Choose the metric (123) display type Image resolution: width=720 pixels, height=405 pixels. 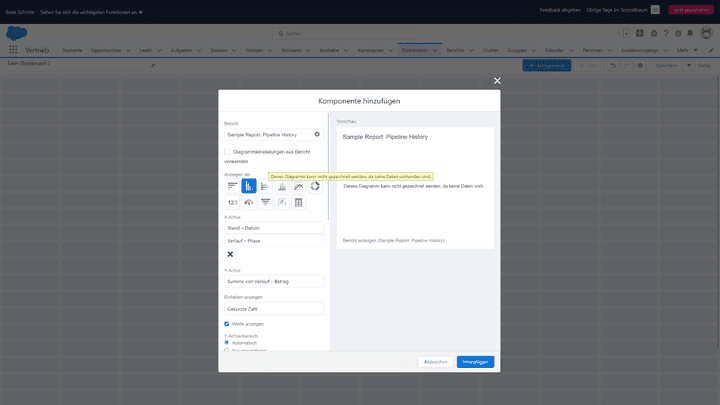232,202
